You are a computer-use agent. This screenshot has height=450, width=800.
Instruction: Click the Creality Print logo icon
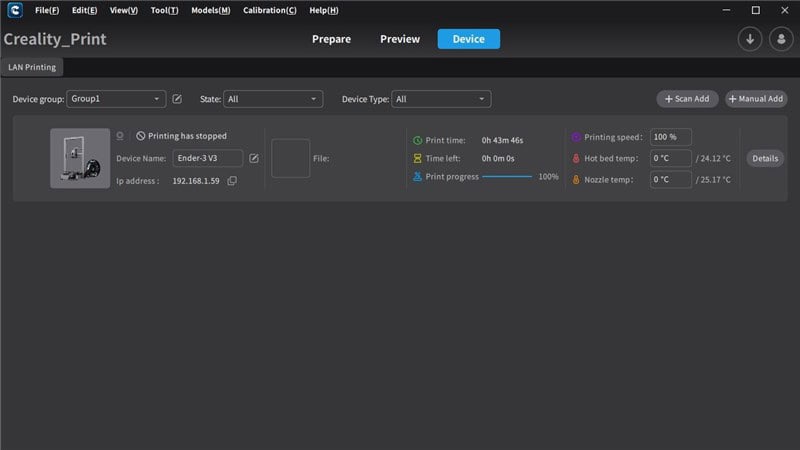15,10
